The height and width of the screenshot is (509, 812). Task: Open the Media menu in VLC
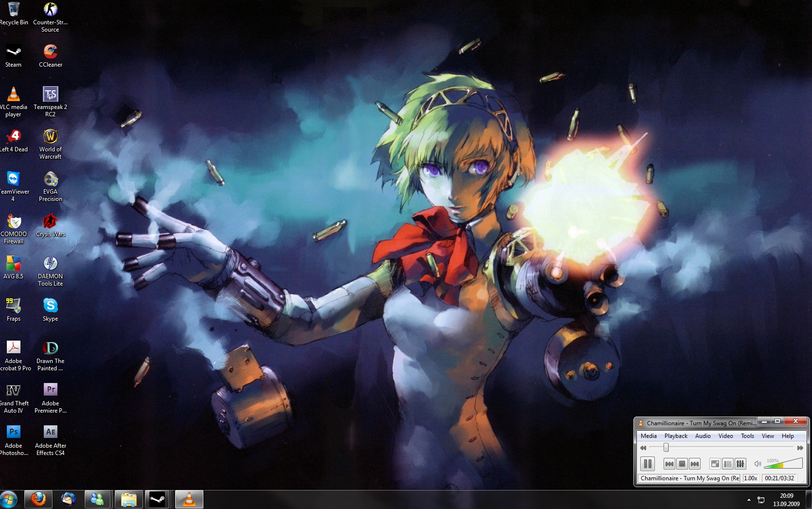tap(649, 436)
